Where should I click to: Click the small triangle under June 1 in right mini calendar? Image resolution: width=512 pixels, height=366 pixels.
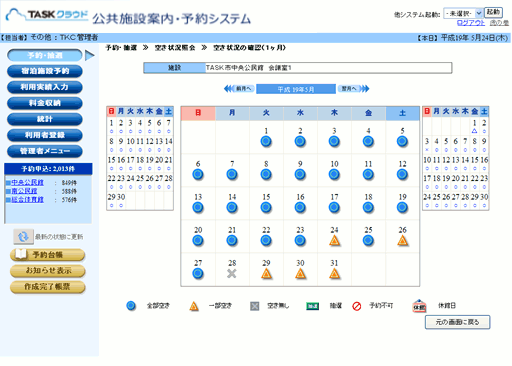pyautogui.click(x=474, y=131)
